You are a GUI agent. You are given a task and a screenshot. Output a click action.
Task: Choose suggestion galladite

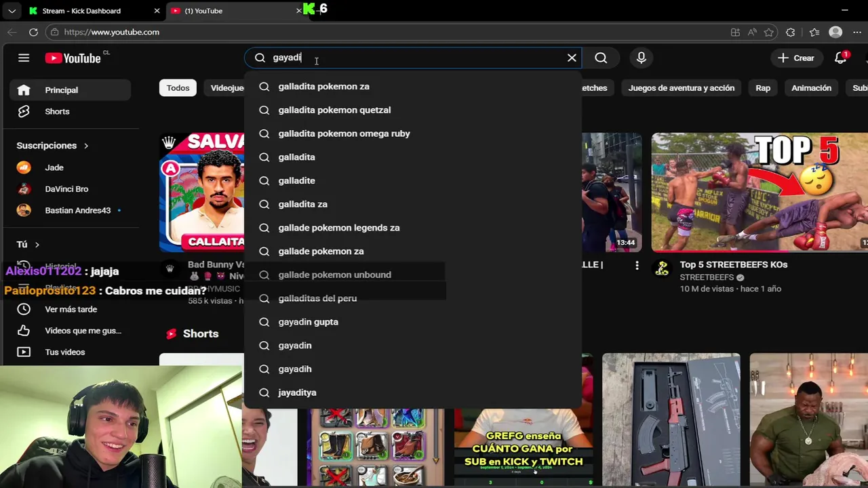coord(412,180)
